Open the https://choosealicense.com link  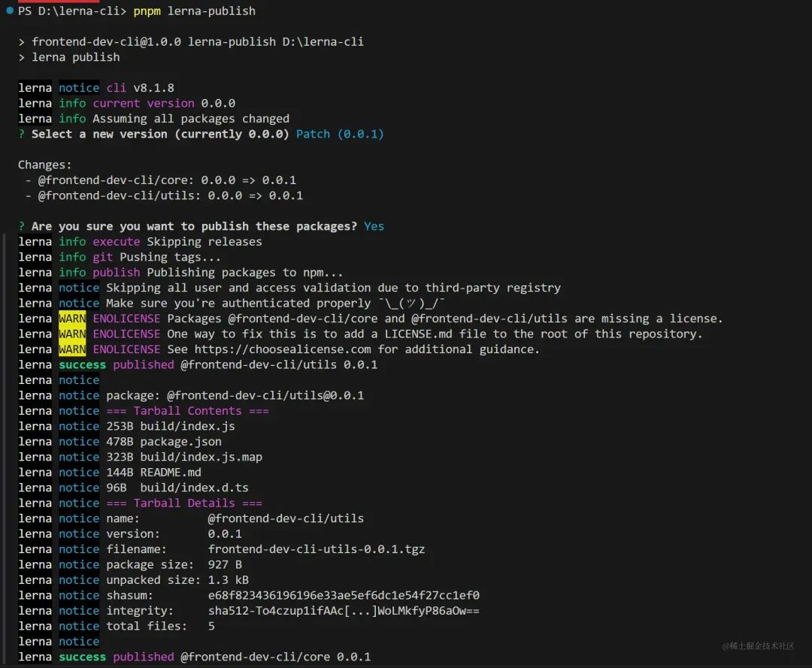click(283, 349)
